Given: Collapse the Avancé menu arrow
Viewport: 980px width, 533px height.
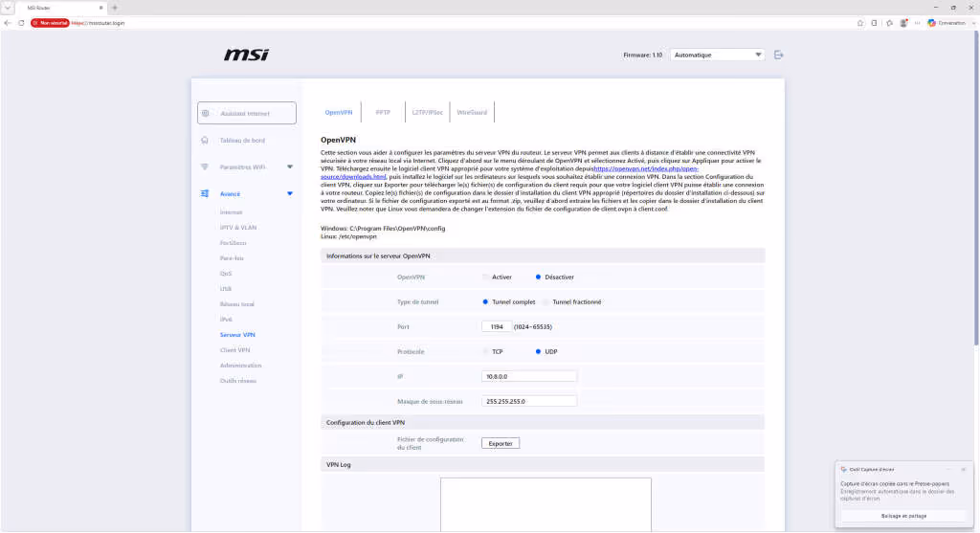Looking at the screenshot, I should pos(290,193).
